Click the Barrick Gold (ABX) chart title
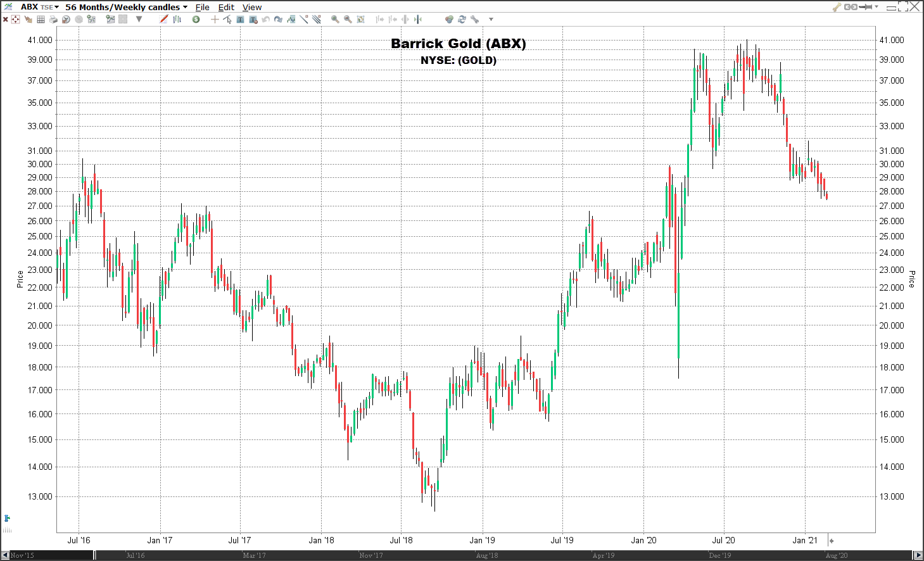 click(x=459, y=44)
